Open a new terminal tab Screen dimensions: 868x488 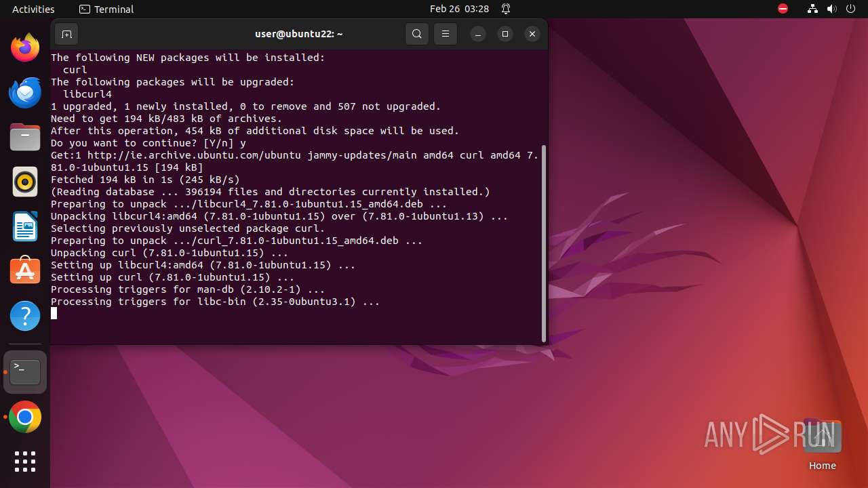(66, 34)
